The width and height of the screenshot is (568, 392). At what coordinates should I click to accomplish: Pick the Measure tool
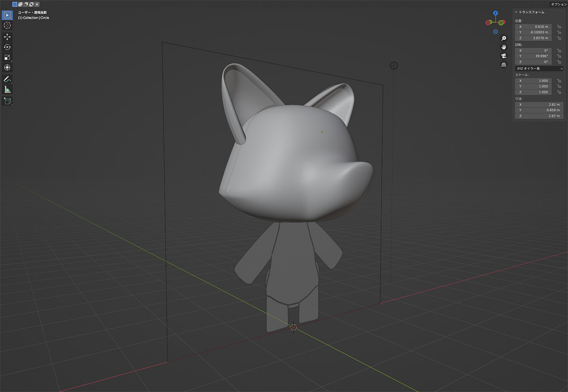[x=7, y=89]
